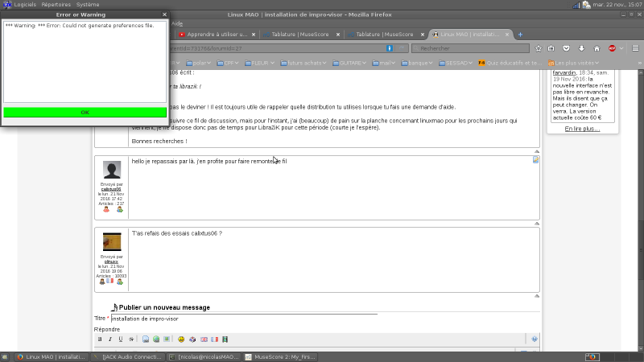The height and width of the screenshot is (362, 644).
Task: Close the Error or Warning dialog
Action: (165, 14)
